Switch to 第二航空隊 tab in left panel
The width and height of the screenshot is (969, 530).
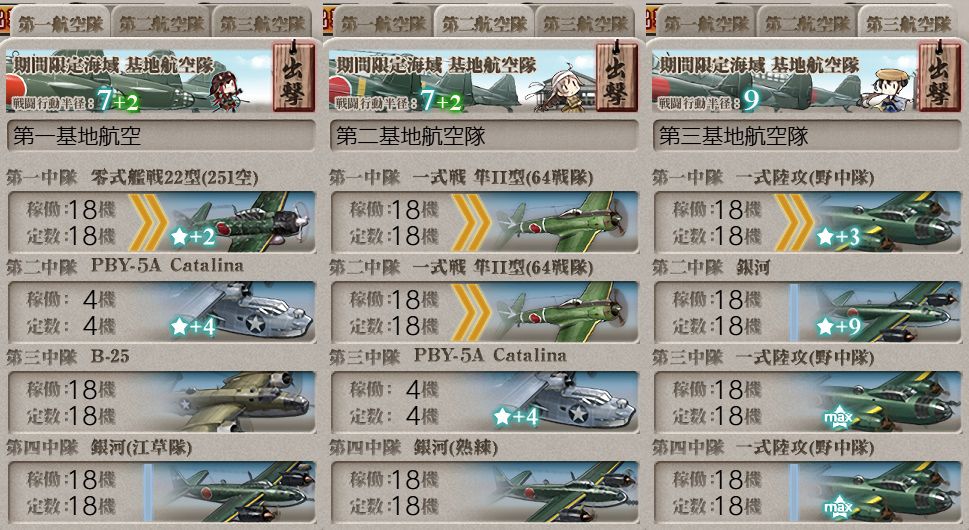pos(161,23)
